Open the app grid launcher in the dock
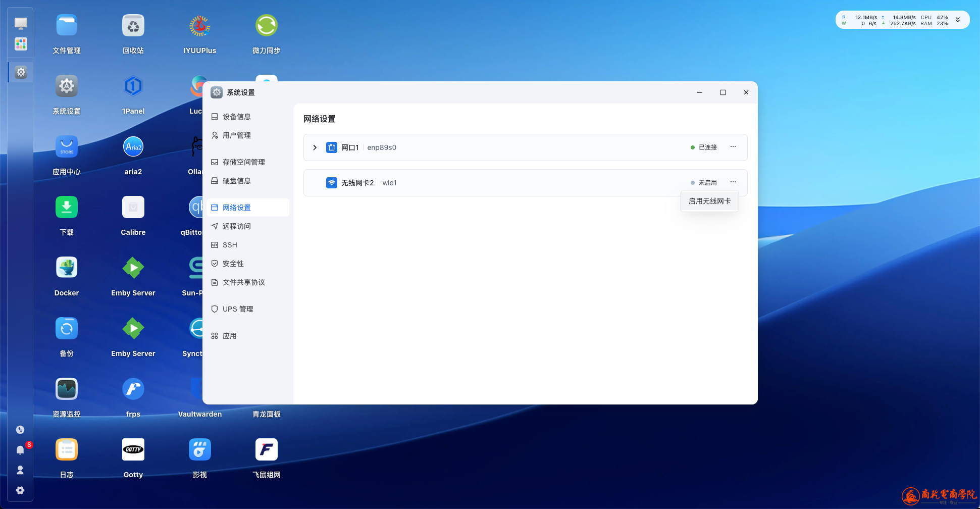 pyautogui.click(x=21, y=44)
